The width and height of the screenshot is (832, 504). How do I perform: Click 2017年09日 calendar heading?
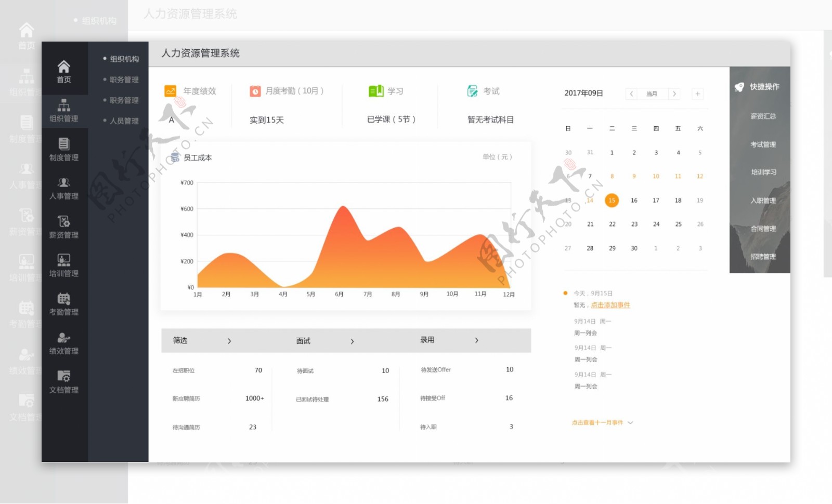[583, 93]
